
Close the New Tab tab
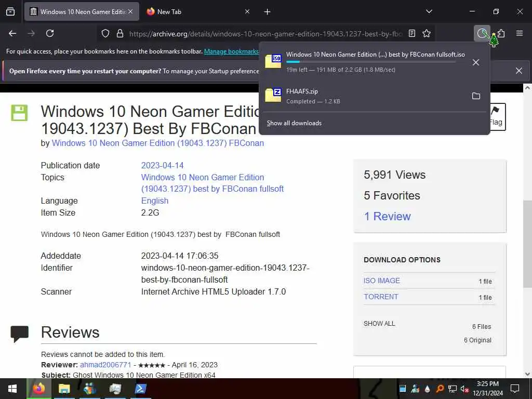[247, 11]
